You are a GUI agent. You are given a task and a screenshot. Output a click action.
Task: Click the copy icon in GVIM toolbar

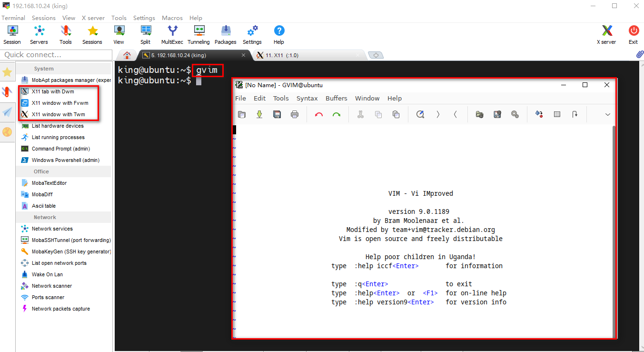click(x=378, y=114)
